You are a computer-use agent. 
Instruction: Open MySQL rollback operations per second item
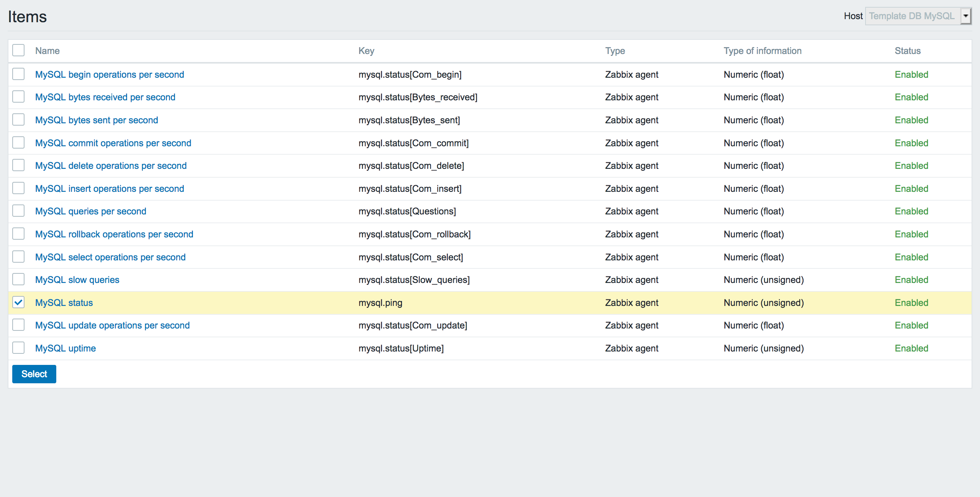click(114, 234)
